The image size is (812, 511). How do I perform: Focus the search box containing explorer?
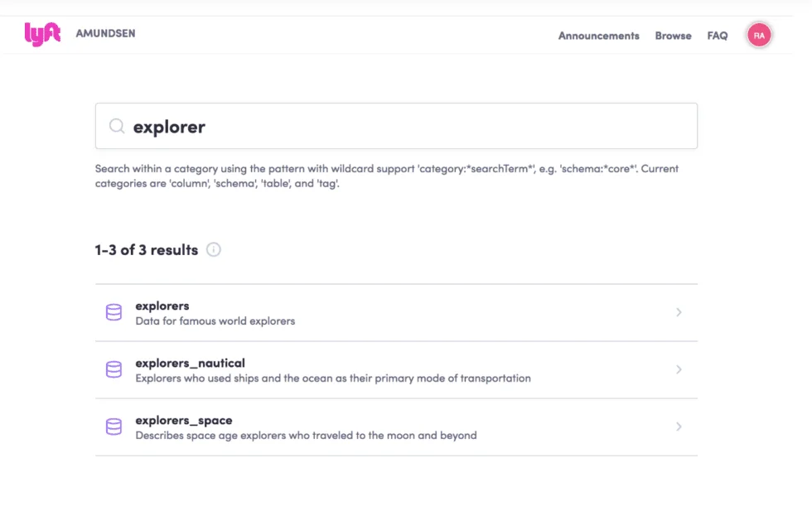coord(396,126)
